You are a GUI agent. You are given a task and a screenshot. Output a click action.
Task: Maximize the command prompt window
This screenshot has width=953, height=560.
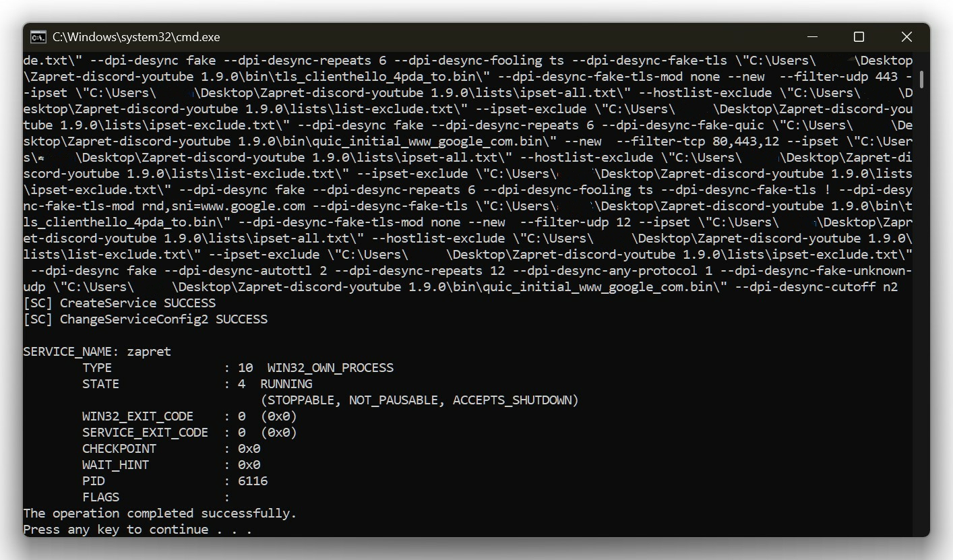pyautogui.click(x=859, y=37)
